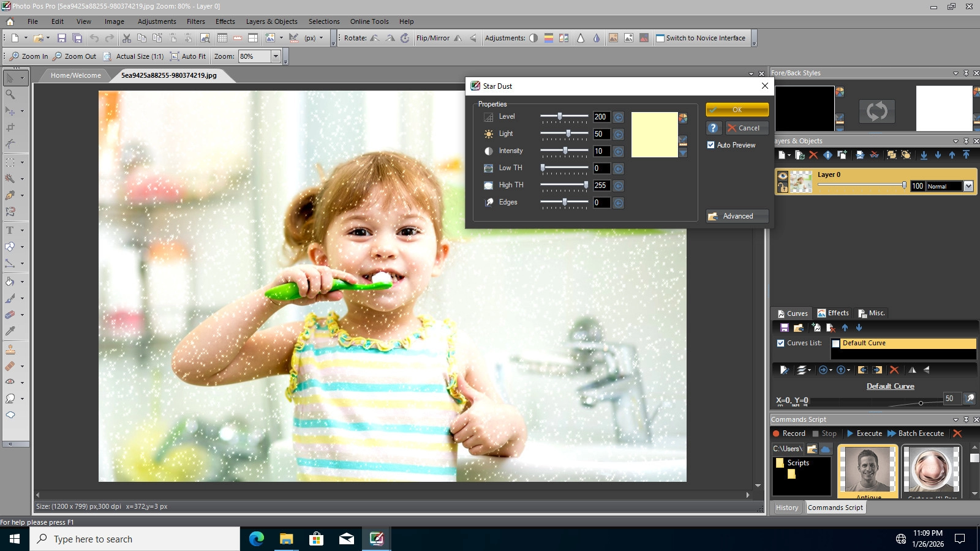
Task: Open the Adjustments menu
Action: [x=157, y=21]
